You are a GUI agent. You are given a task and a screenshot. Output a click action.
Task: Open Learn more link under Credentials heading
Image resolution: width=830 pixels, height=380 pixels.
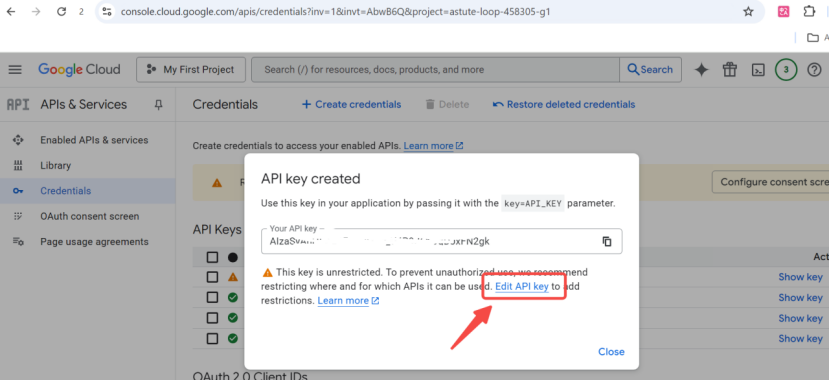(x=434, y=146)
